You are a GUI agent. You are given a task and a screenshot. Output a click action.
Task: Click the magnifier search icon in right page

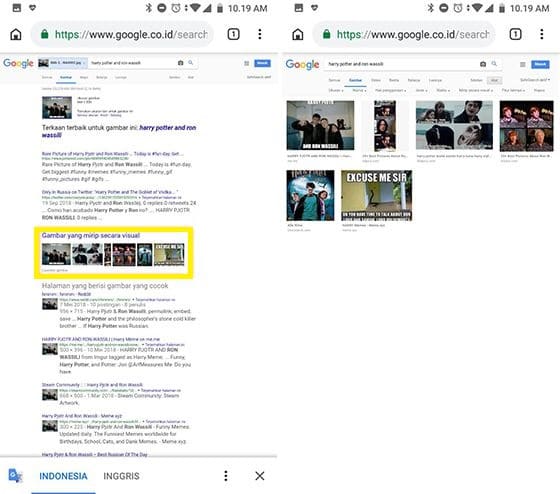point(494,64)
